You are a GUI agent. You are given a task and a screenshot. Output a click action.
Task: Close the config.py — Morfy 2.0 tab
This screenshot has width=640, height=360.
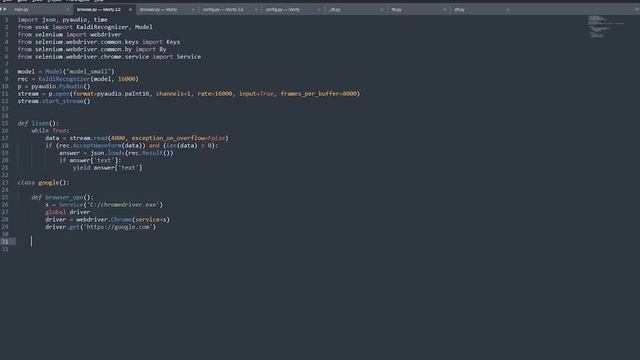point(256,9)
